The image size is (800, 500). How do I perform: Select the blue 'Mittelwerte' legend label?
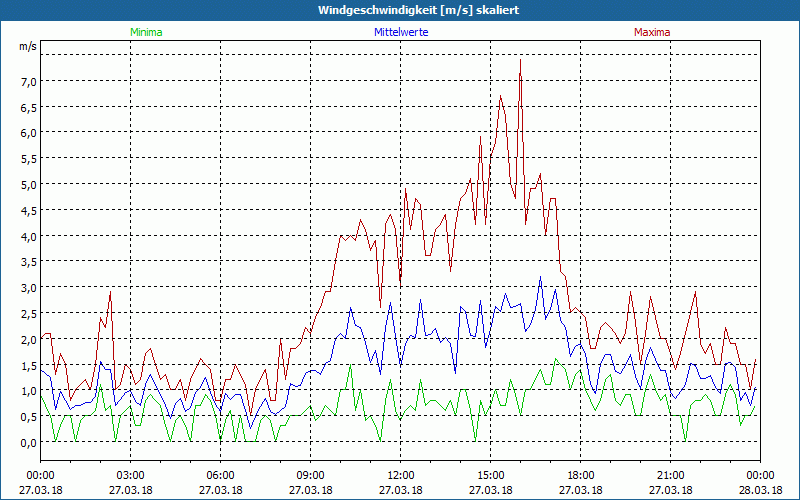(401, 32)
